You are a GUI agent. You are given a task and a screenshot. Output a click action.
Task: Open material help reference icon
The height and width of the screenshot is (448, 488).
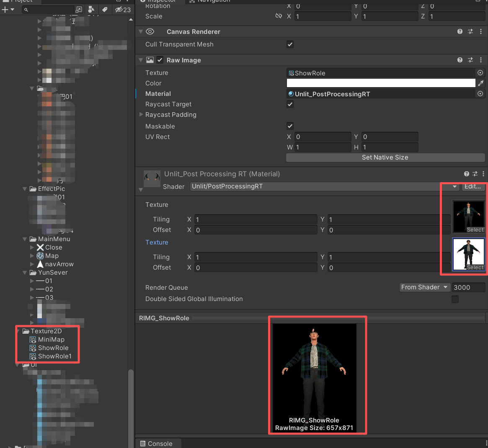click(466, 174)
